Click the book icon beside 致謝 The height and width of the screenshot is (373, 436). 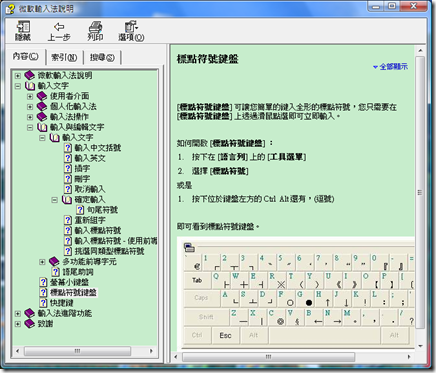[x=30, y=323]
